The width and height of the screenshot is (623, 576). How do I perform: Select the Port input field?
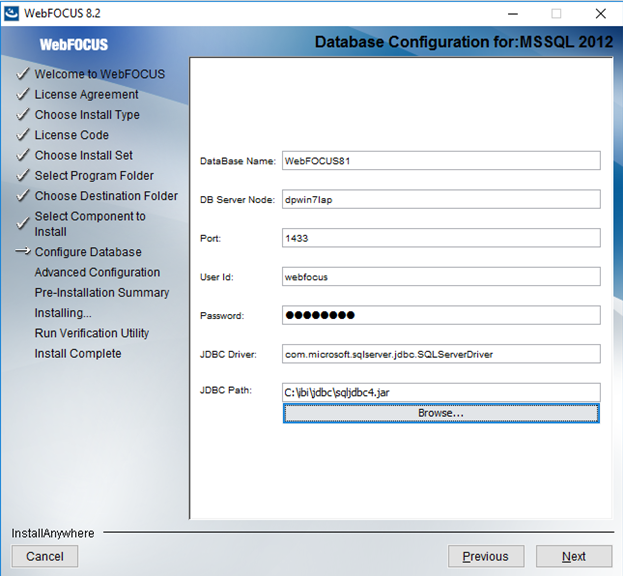[x=441, y=238]
